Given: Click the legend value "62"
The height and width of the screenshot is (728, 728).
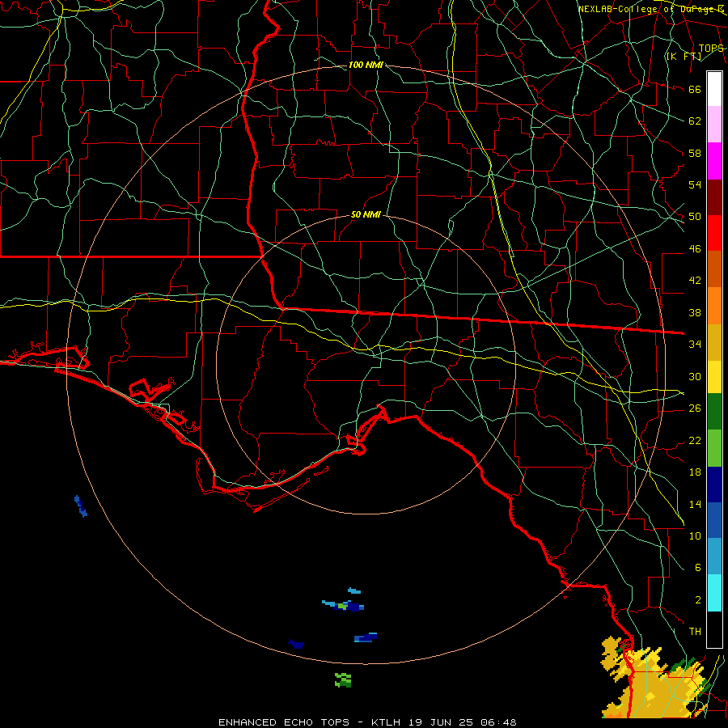Looking at the screenshot, I should pyautogui.click(x=695, y=121).
